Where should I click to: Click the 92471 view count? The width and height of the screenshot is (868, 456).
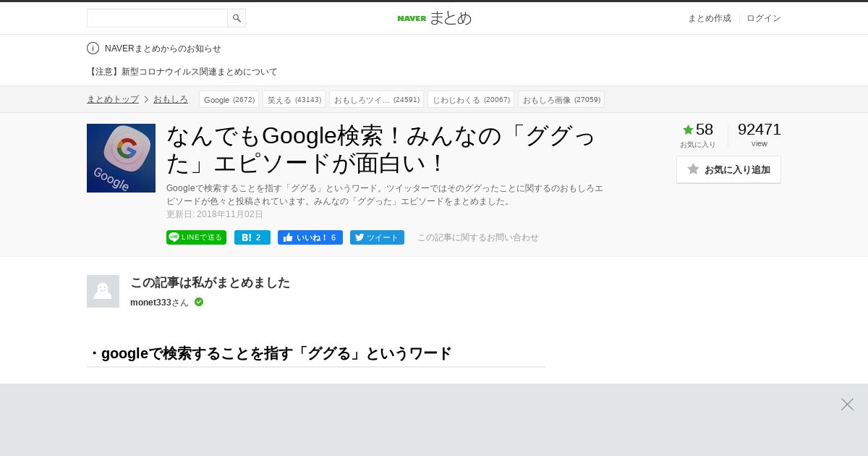(759, 130)
